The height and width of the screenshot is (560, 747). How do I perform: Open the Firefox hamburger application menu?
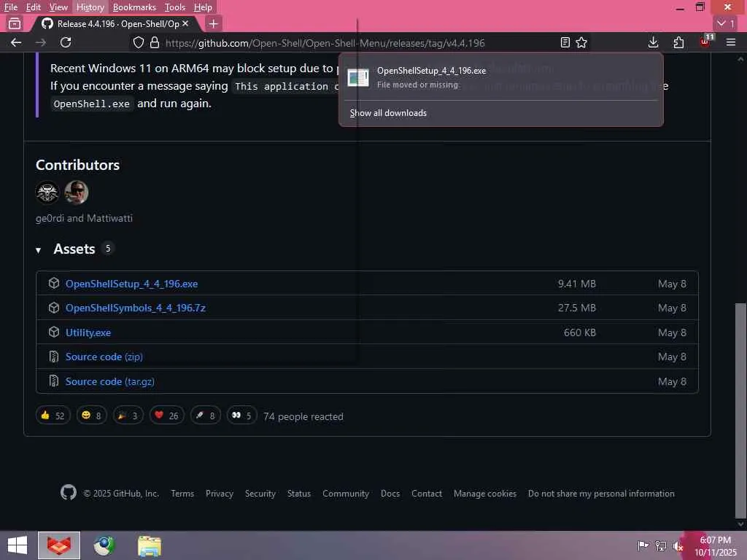tap(731, 42)
